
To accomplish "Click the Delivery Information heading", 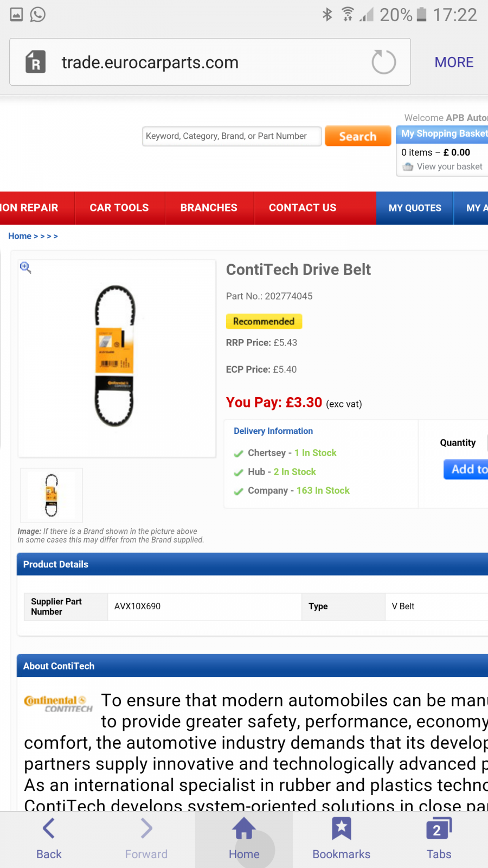I will click(x=273, y=431).
